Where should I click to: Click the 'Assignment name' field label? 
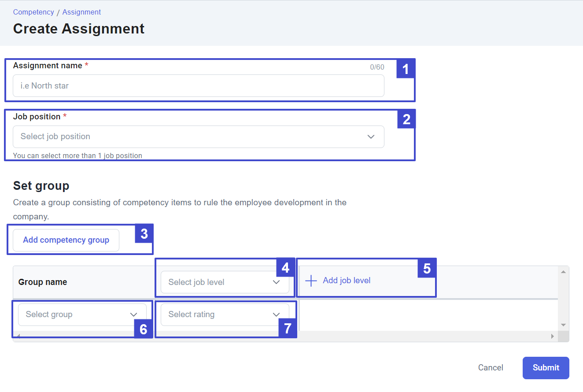coord(48,66)
